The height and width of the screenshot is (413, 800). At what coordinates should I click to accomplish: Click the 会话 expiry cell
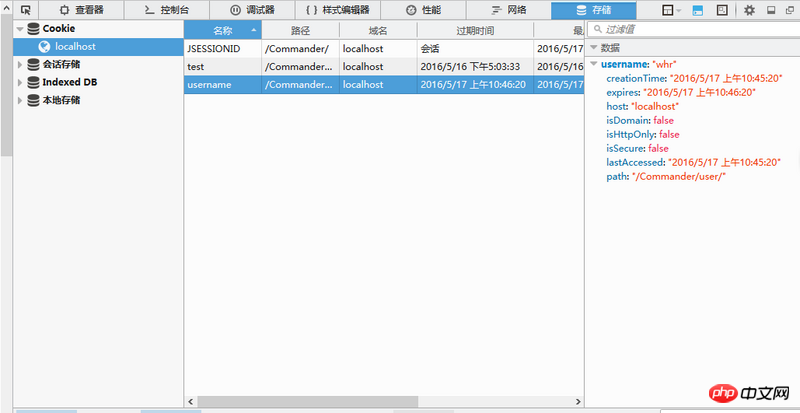[475, 49]
